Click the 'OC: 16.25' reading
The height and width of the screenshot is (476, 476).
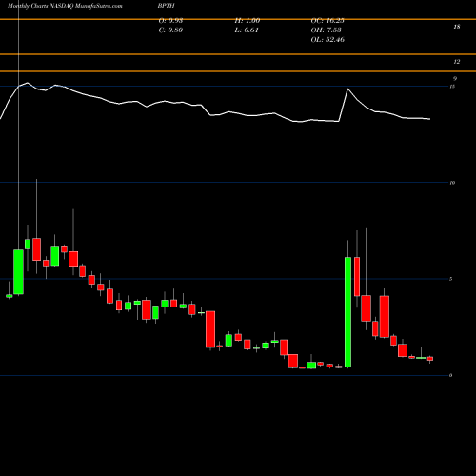327,21
